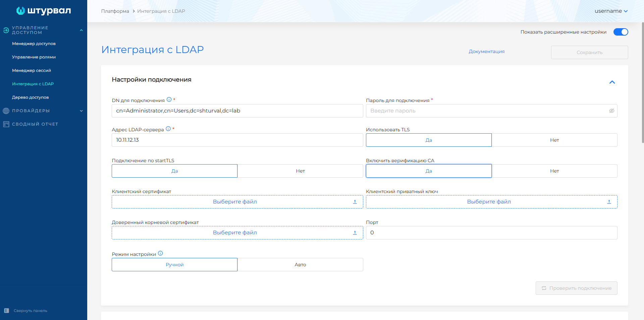Click info icon beside Адрес LDAP-сервера

pos(168,129)
